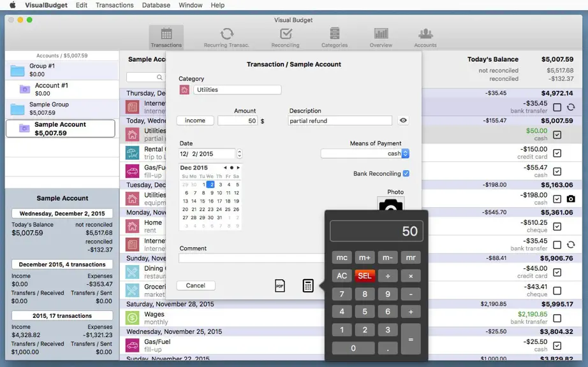
Task: Open the Overview chart view
Action: pyautogui.click(x=381, y=38)
